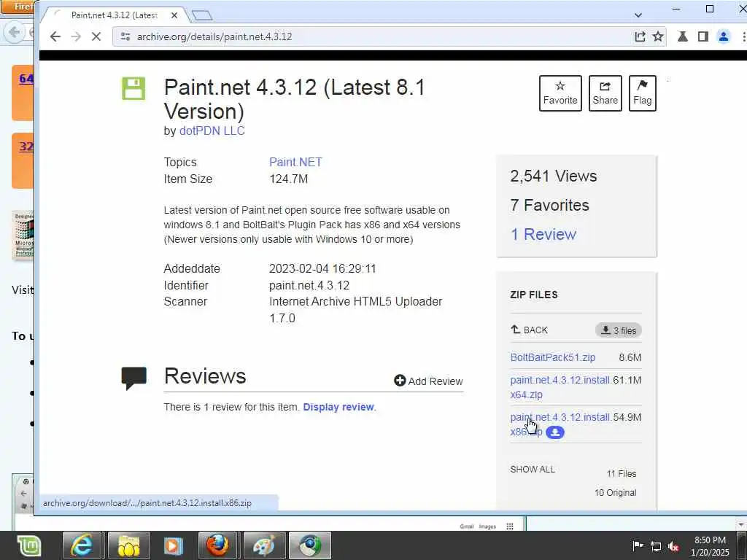Click the 11 Files count text

[622, 474]
